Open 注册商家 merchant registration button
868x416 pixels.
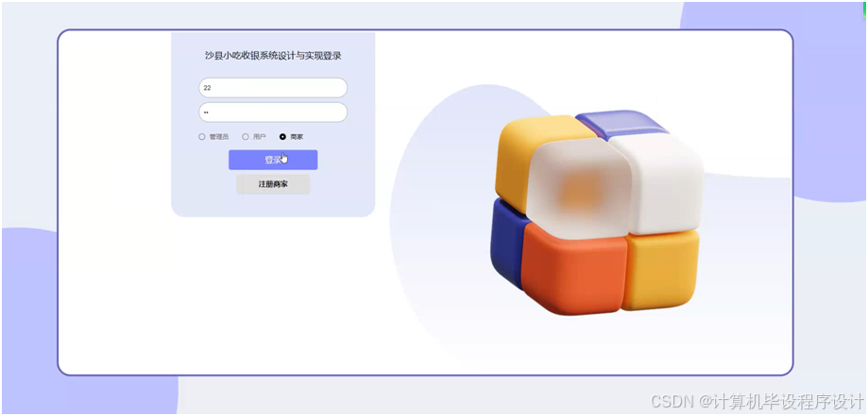(273, 184)
